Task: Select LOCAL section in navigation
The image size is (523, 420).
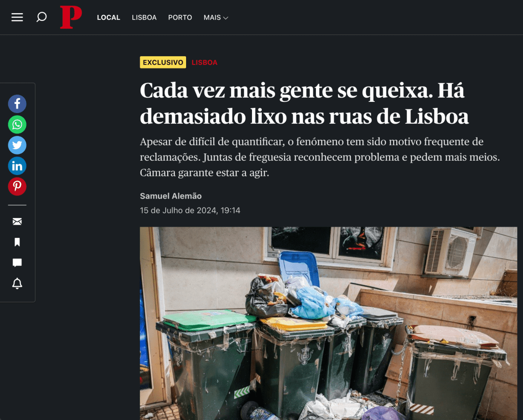Action: click(108, 17)
